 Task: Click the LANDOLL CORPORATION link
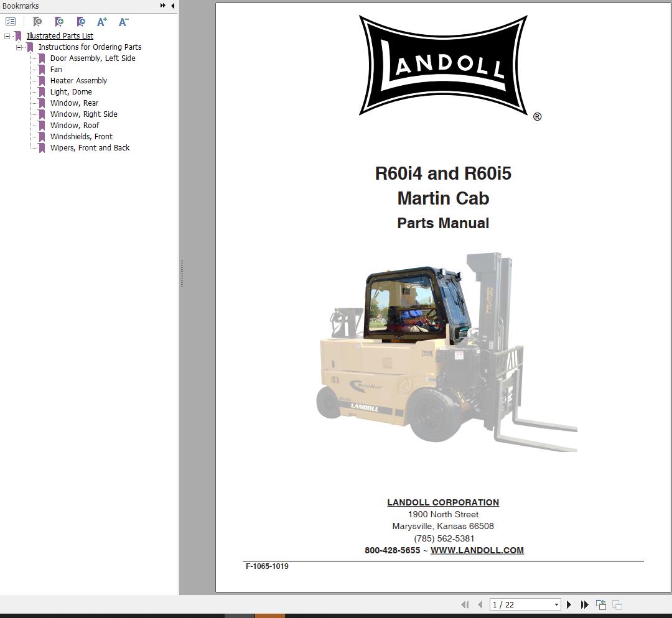tap(443, 502)
